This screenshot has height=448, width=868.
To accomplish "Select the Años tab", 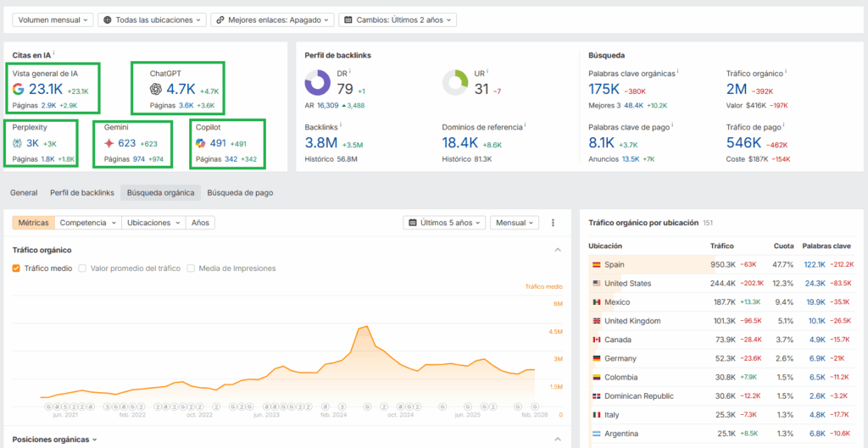I will (200, 223).
